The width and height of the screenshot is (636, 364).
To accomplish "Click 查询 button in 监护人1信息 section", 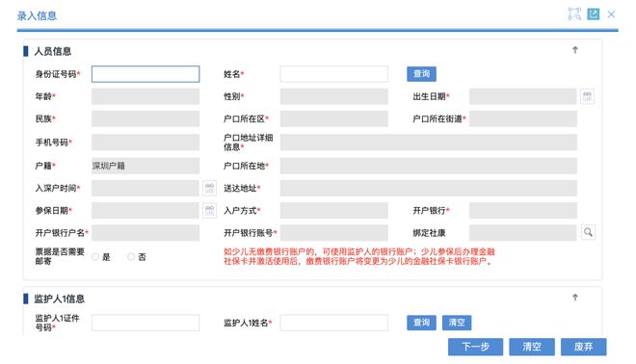I will pyautogui.click(x=421, y=323).
